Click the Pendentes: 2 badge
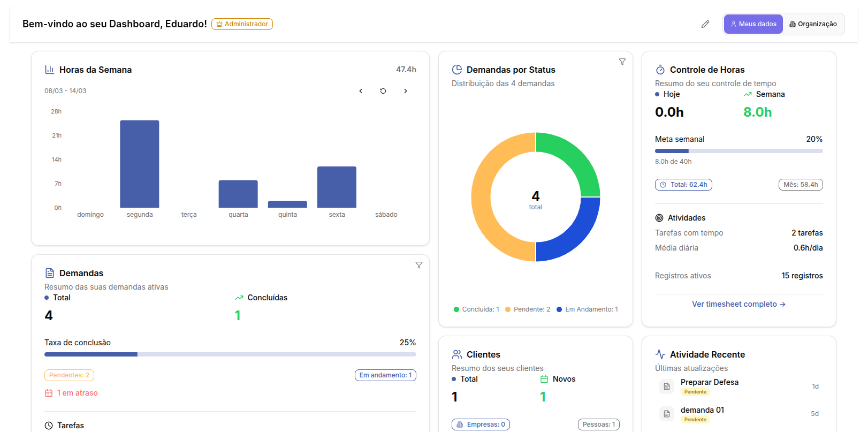This screenshot has width=868, height=432. (69, 375)
